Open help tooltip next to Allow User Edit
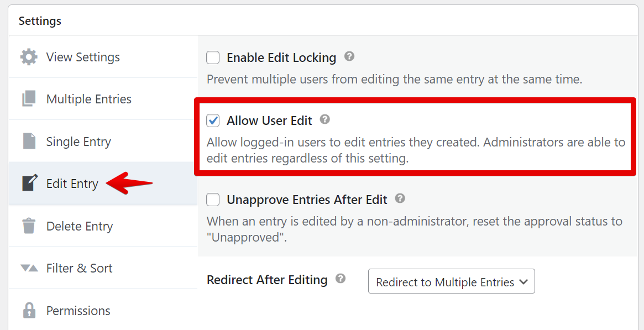The width and height of the screenshot is (644, 330). coord(325,119)
